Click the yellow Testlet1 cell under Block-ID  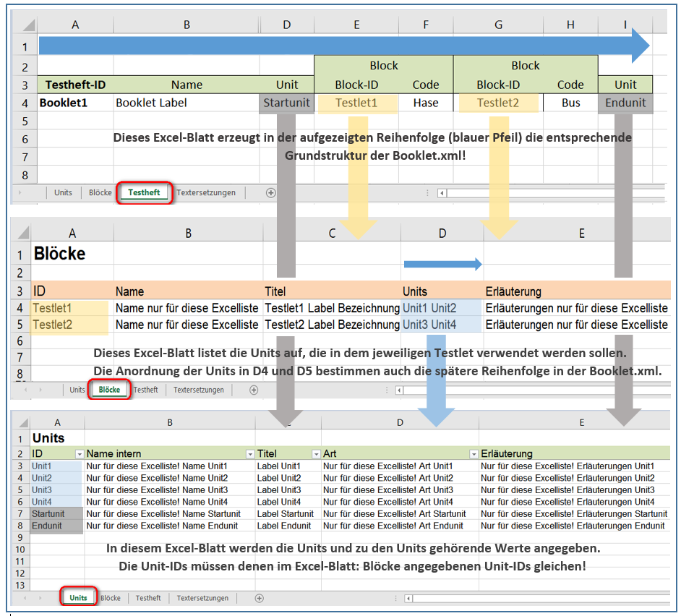[356, 103]
